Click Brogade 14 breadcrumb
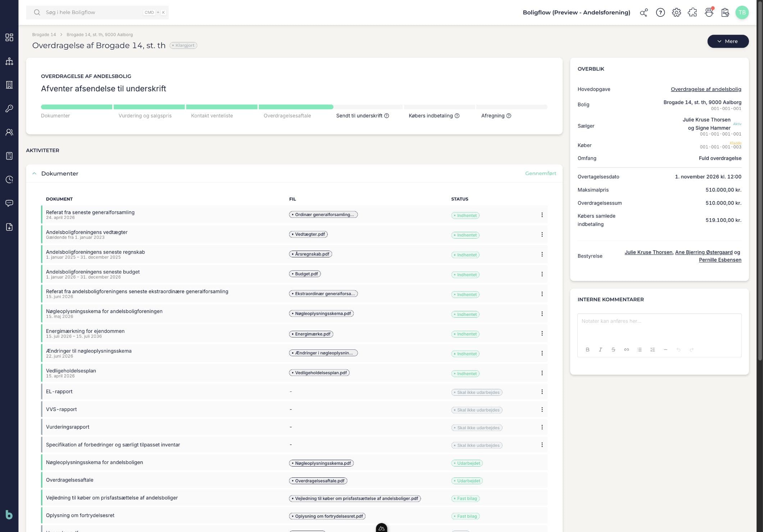The width and height of the screenshot is (763, 532). pos(44,35)
